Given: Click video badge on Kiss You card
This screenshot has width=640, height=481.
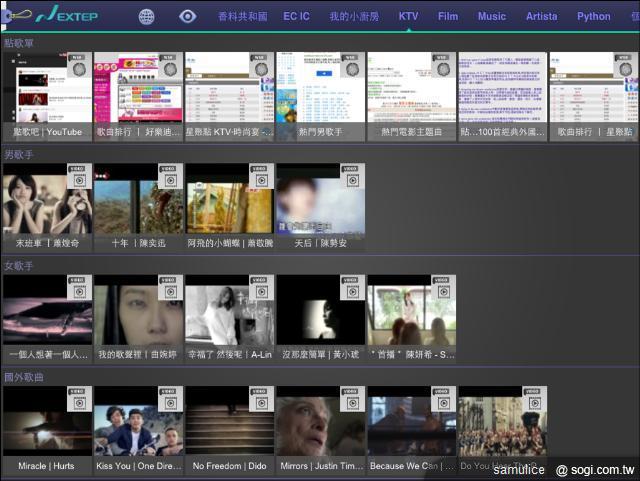Looking at the screenshot, I should point(170,399).
